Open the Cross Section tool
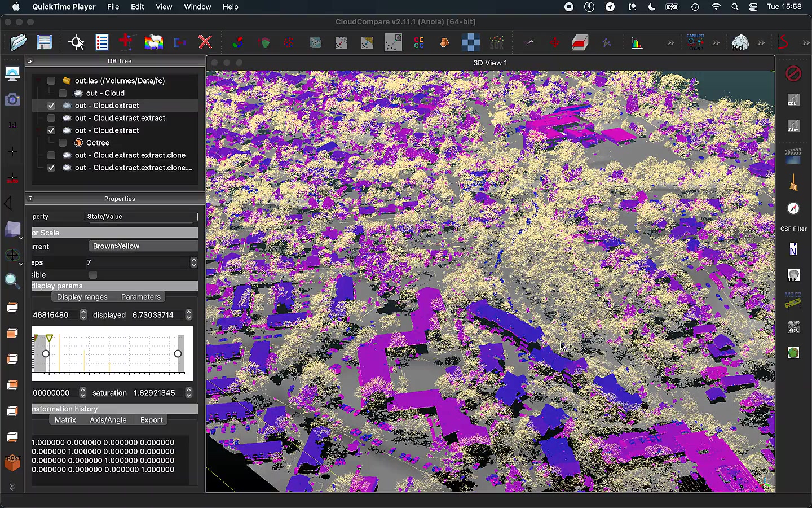 (580, 43)
